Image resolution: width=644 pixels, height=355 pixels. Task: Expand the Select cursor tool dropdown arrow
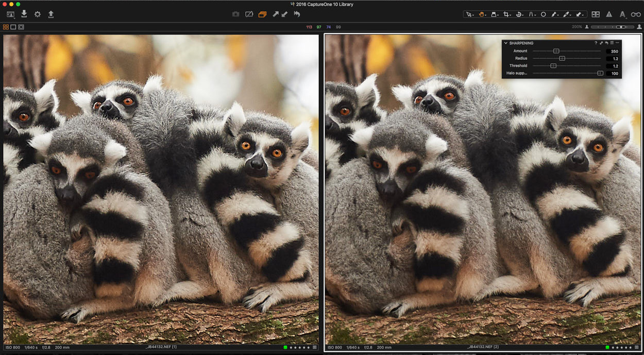473,15
